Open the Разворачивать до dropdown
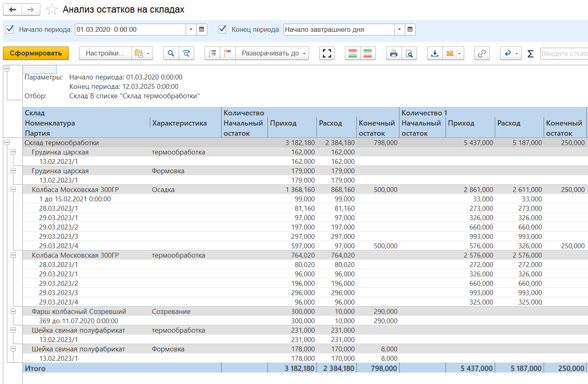588x384 pixels. click(273, 53)
